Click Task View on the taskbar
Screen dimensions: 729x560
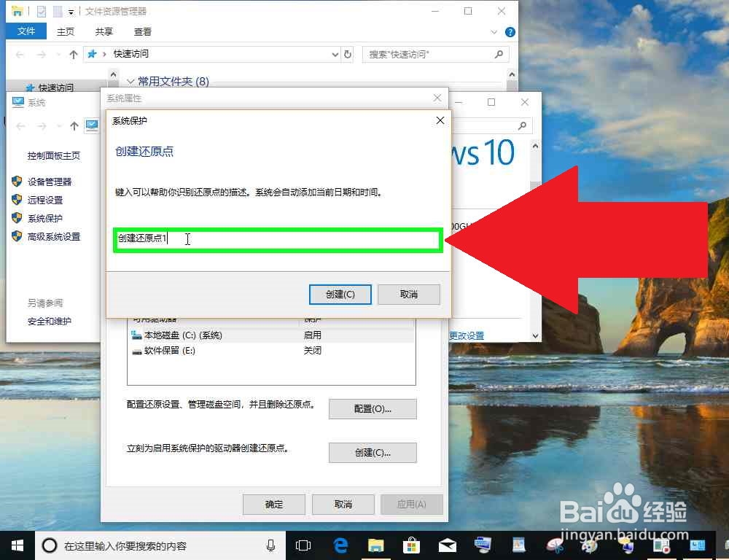303,545
